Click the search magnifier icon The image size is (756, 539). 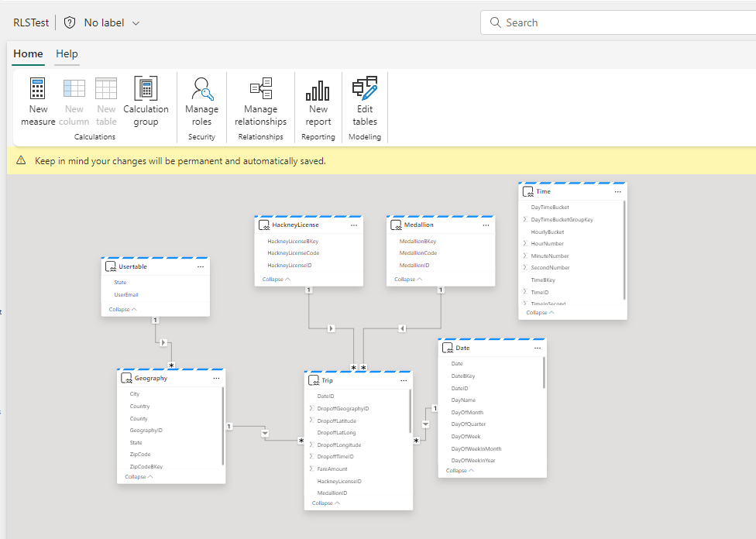tap(495, 22)
